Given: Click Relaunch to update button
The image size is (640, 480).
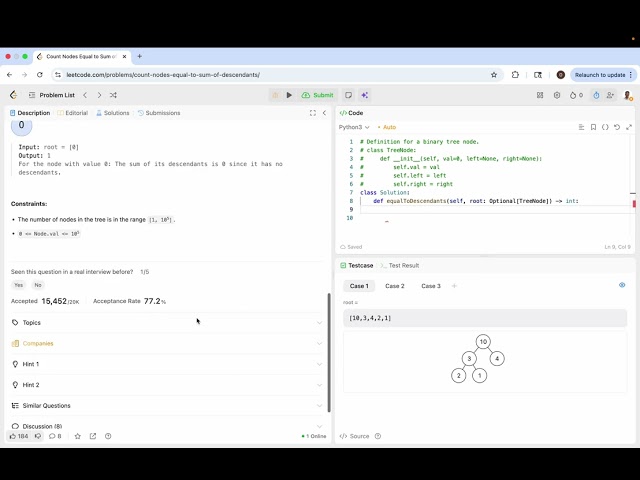Looking at the screenshot, I should click(x=603, y=75).
